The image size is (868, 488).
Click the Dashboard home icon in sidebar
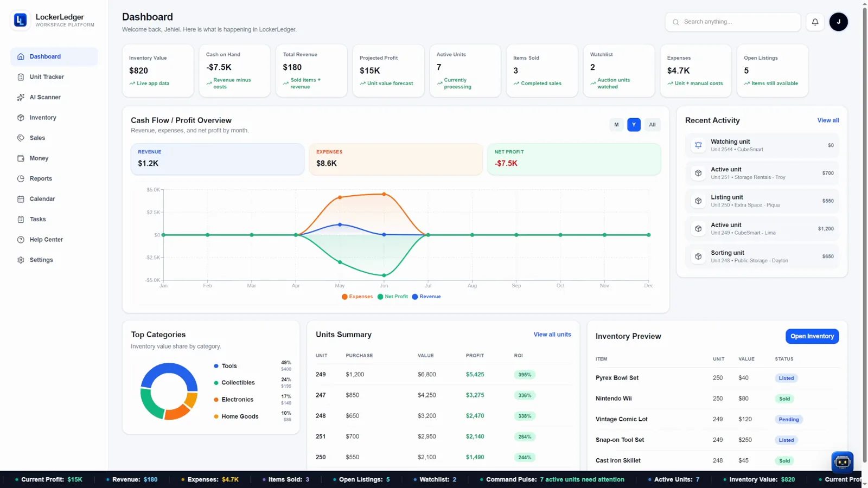click(21, 56)
